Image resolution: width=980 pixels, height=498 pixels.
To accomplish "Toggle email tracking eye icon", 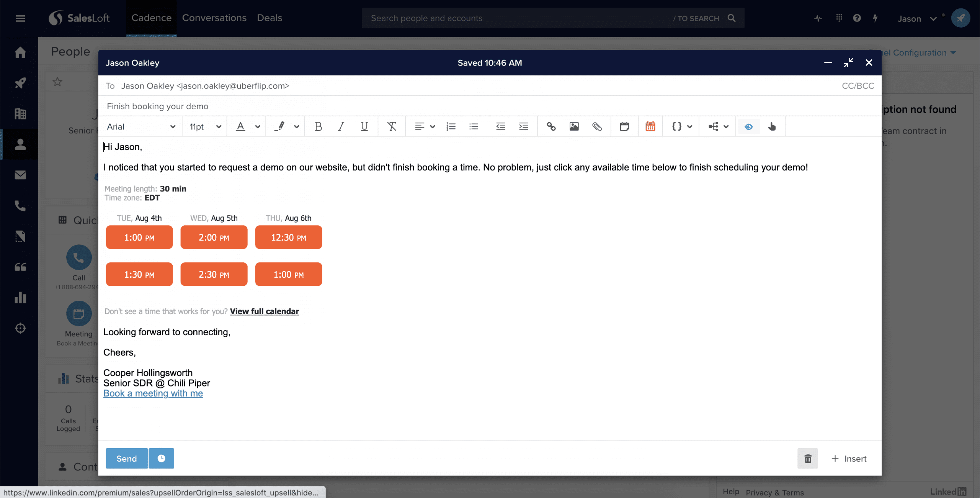I will [748, 126].
